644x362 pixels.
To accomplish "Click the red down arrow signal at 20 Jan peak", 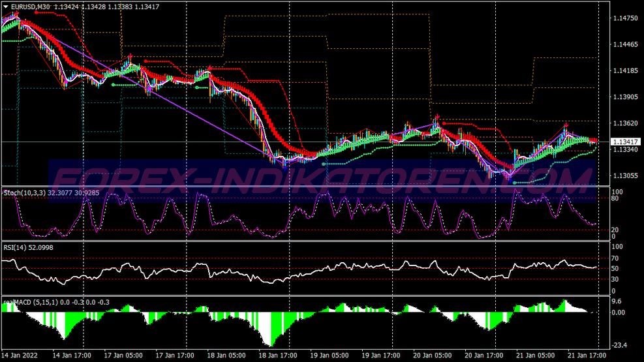I will (x=437, y=116).
